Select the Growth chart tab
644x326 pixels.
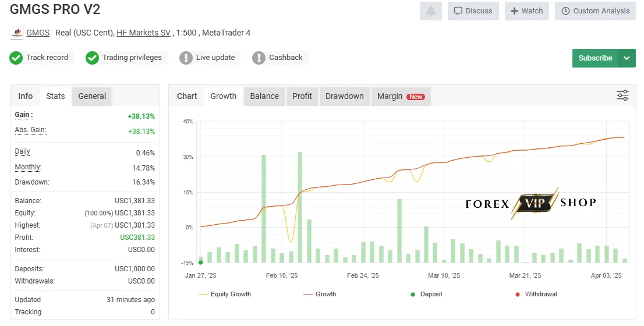[224, 96]
